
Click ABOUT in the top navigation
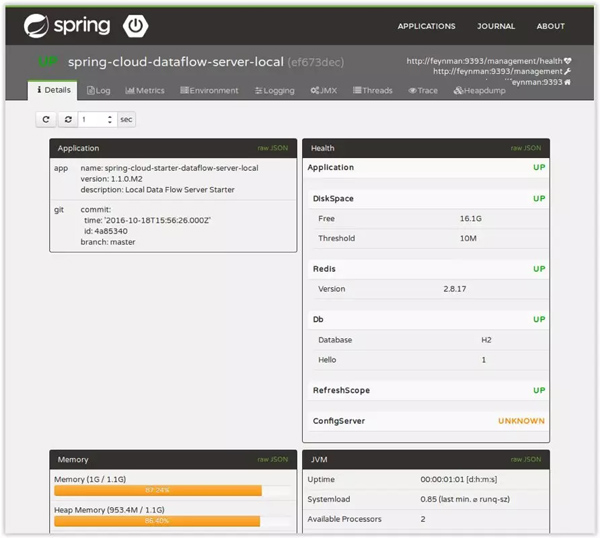550,26
